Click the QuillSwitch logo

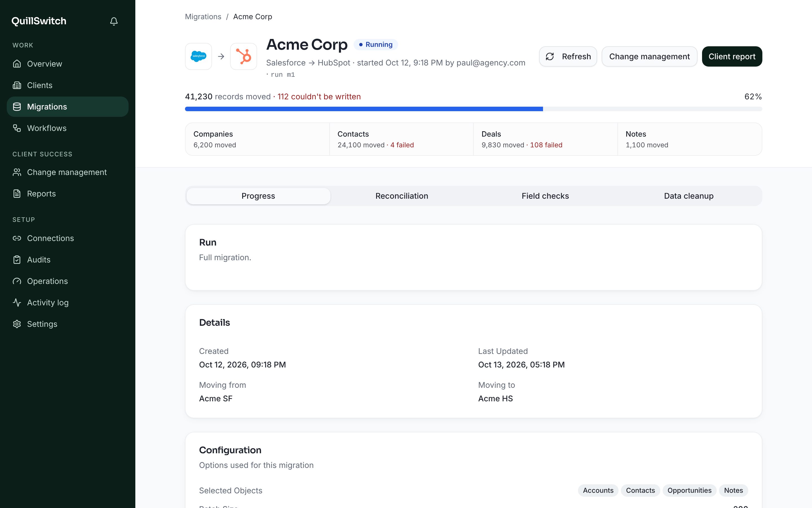(x=39, y=21)
